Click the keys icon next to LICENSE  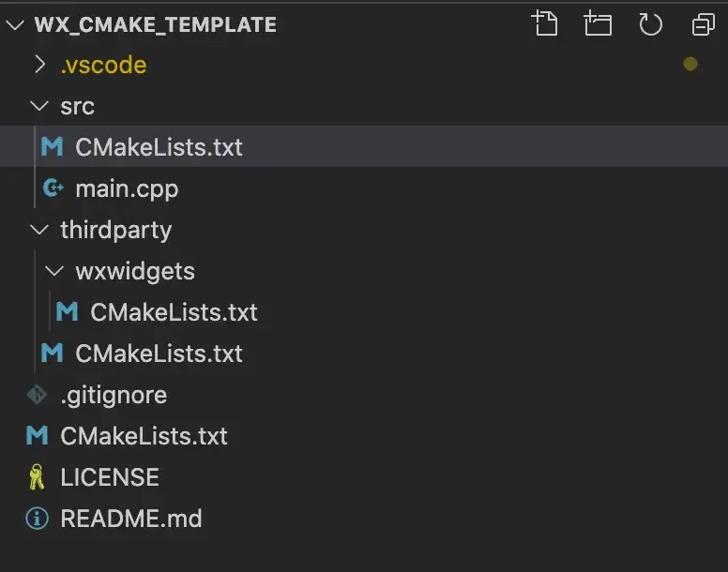37,477
